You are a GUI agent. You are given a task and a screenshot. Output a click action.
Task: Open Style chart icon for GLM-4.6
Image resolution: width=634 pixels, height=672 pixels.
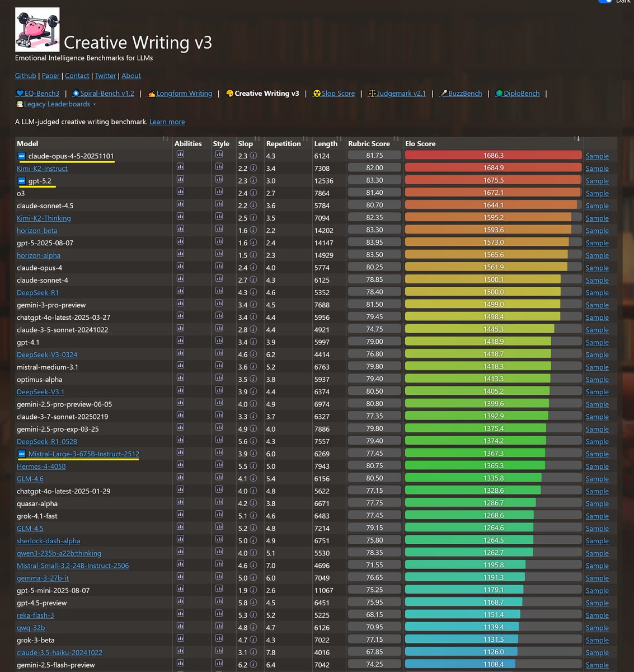pos(219,477)
